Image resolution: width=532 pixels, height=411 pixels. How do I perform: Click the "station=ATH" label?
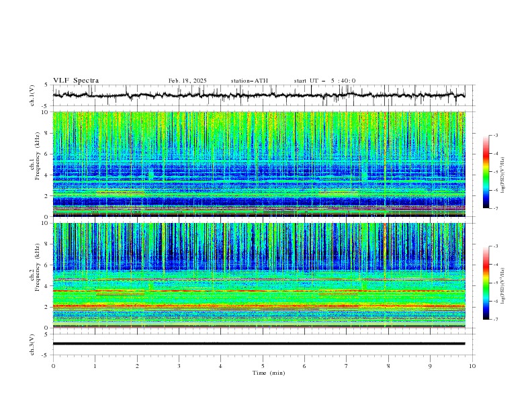(x=249, y=81)
